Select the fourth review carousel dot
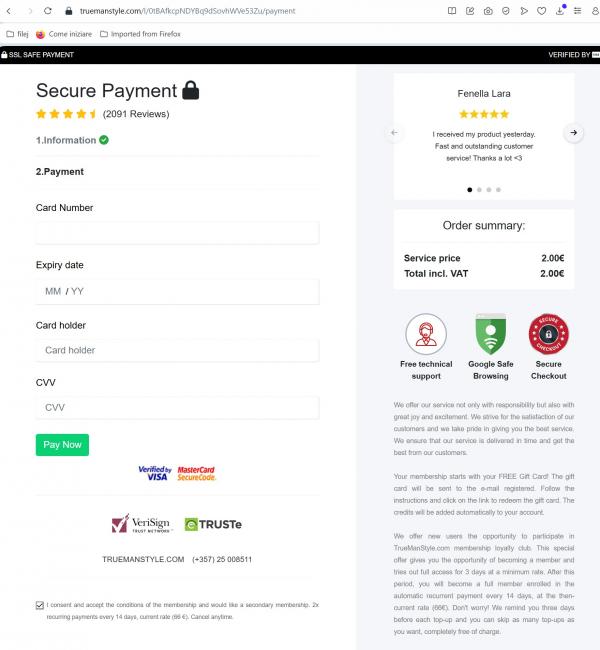The image size is (600, 650). (x=498, y=189)
